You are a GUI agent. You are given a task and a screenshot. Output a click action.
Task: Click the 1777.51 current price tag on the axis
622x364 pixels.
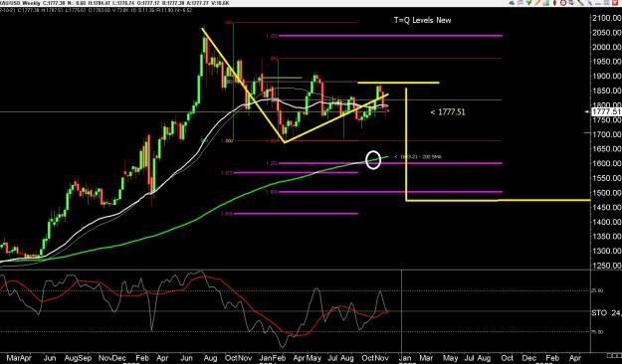pyautogui.click(x=606, y=111)
